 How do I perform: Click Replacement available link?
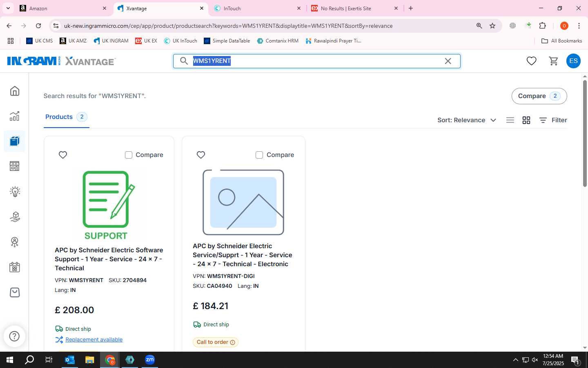coord(94,340)
